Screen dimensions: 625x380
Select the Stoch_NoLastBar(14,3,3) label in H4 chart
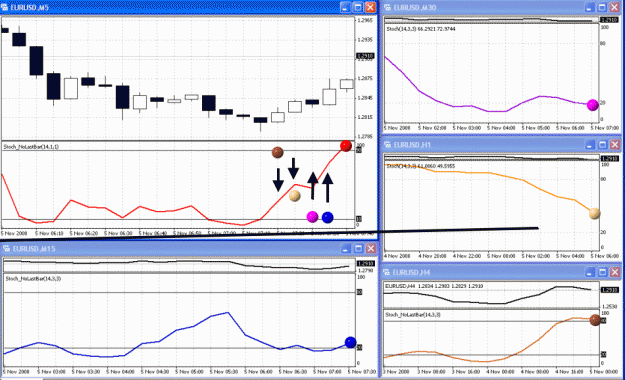413,315
